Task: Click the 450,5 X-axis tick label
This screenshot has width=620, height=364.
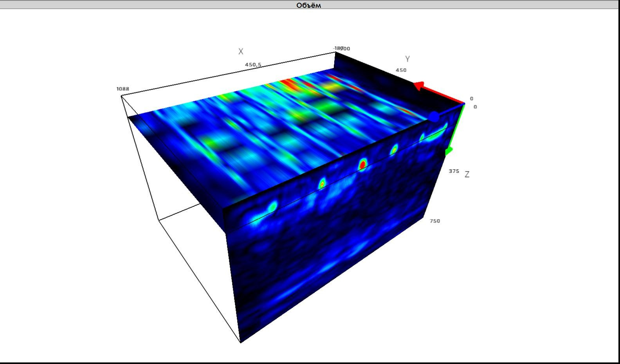Action: coord(253,65)
